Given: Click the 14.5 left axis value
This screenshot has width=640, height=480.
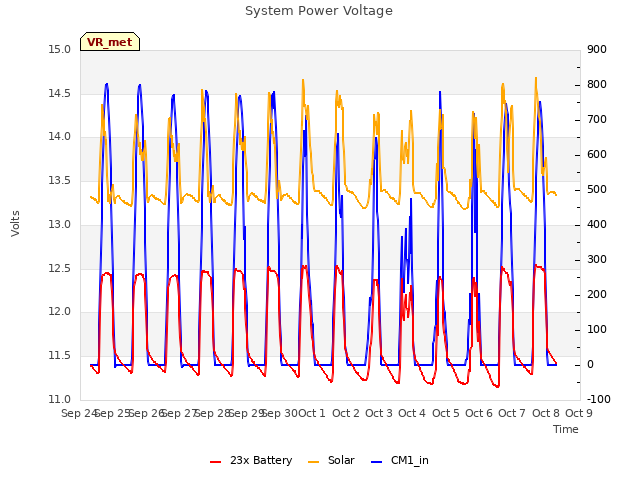Looking at the screenshot, I should [60, 93].
